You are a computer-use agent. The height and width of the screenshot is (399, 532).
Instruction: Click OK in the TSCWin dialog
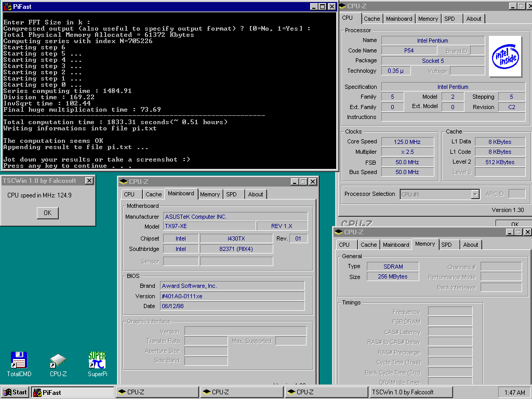pos(47,212)
